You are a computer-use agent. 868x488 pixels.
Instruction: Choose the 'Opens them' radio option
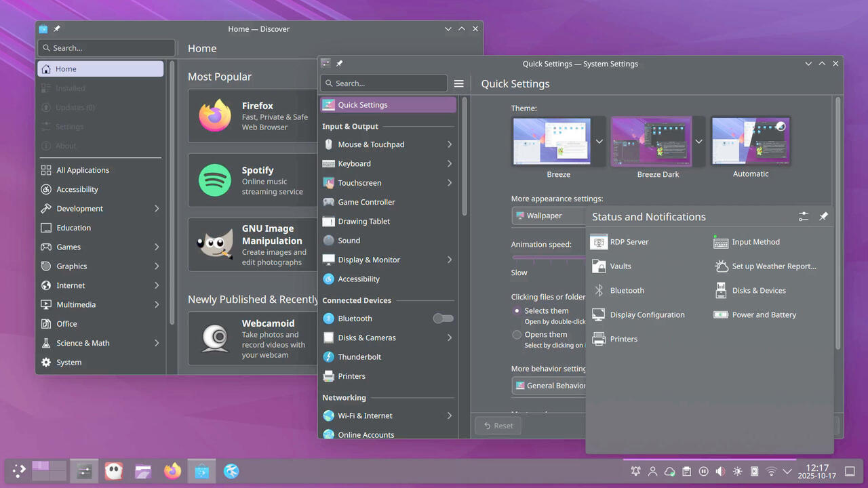point(517,335)
